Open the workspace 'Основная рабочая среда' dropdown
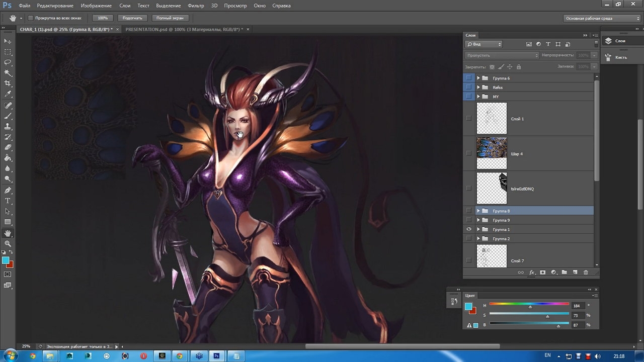The image size is (644, 362). (602, 18)
